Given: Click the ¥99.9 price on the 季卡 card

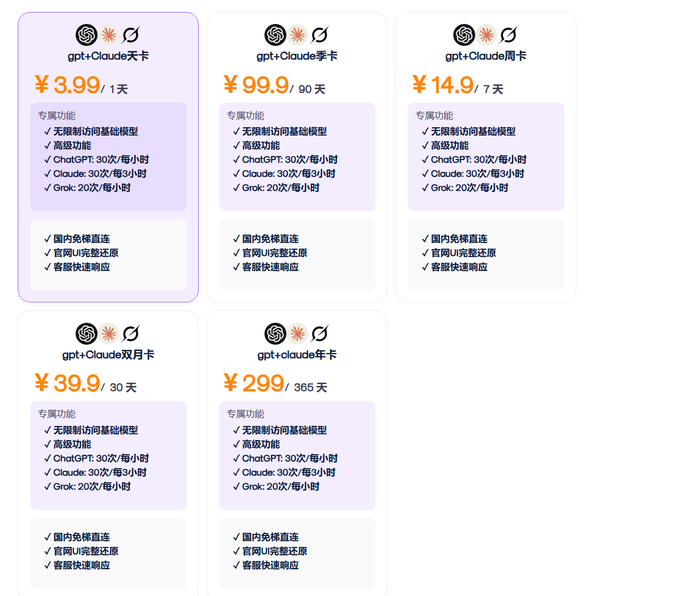Looking at the screenshot, I should pos(256,85).
